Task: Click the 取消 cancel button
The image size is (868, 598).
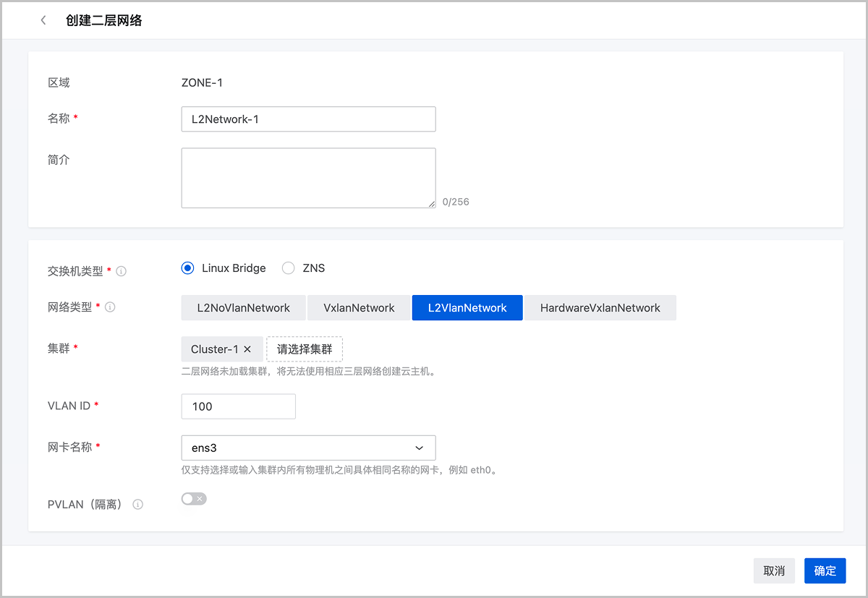Action: coord(774,571)
